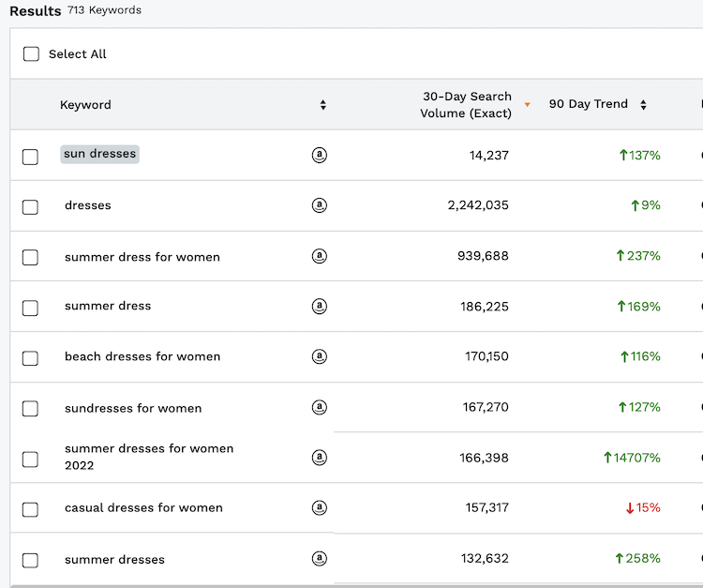703x588 pixels.
Task: Click Amazon icon for beach dresses for women
Action: tap(320, 356)
